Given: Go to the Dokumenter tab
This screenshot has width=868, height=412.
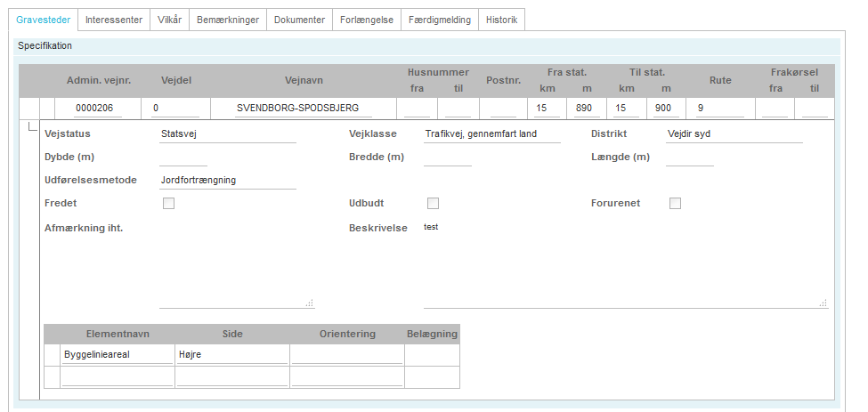Looking at the screenshot, I should 299,20.
